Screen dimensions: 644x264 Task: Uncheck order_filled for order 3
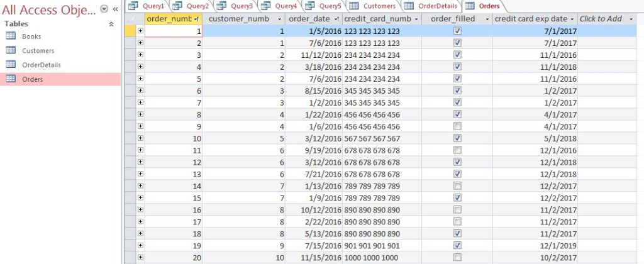pyautogui.click(x=458, y=55)
